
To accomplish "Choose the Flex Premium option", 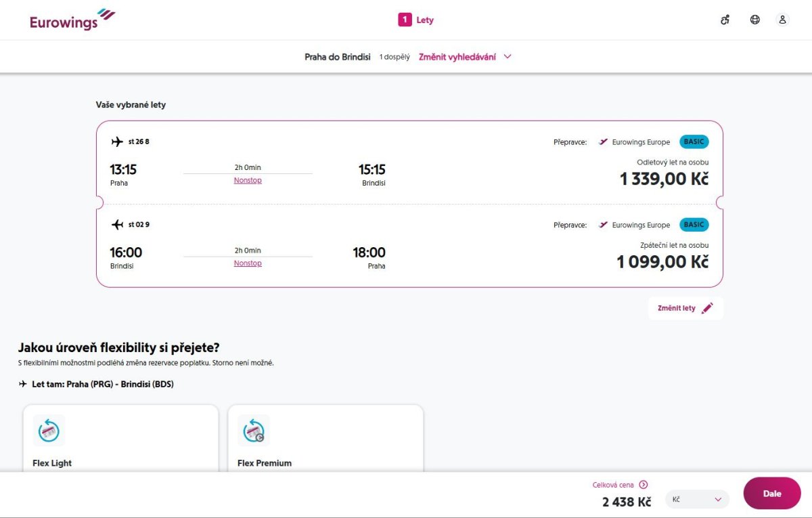I will (325, 438).
